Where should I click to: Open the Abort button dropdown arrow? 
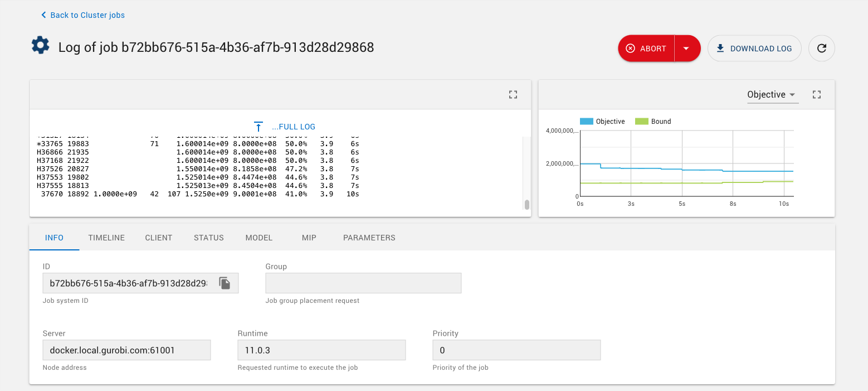686,49
